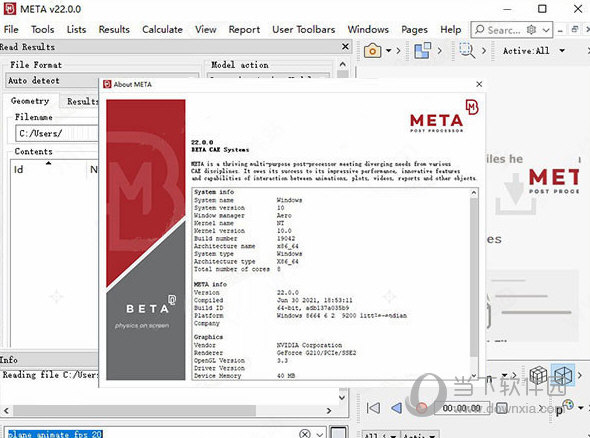
Task: Play animation backward with blue triangle
Action: [x=396, y=408]
